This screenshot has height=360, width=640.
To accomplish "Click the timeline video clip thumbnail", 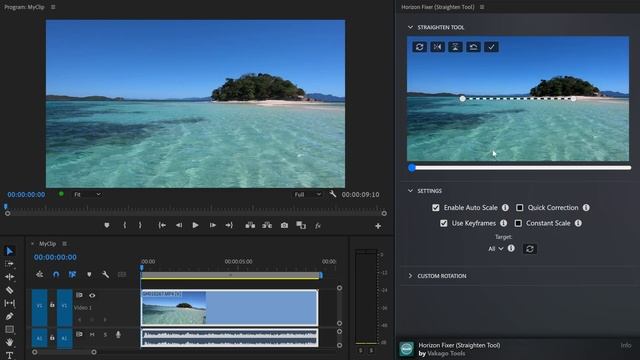I will coord(174,308).
